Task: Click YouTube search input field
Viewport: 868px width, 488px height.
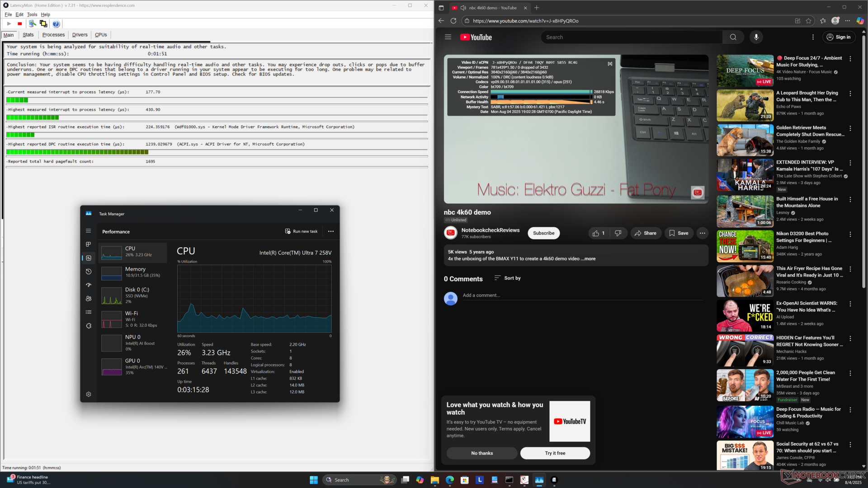Action: (x=632, y=37)
